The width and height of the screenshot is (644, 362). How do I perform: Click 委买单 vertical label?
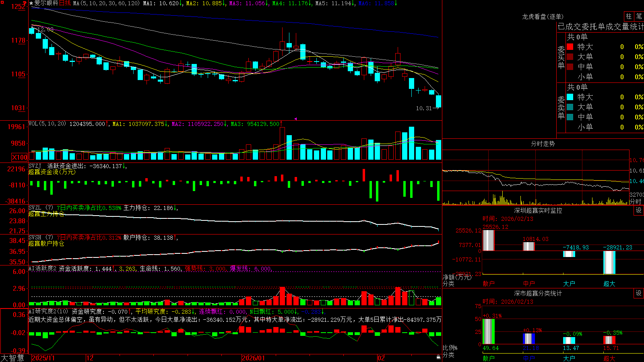(x=561, y=57)
